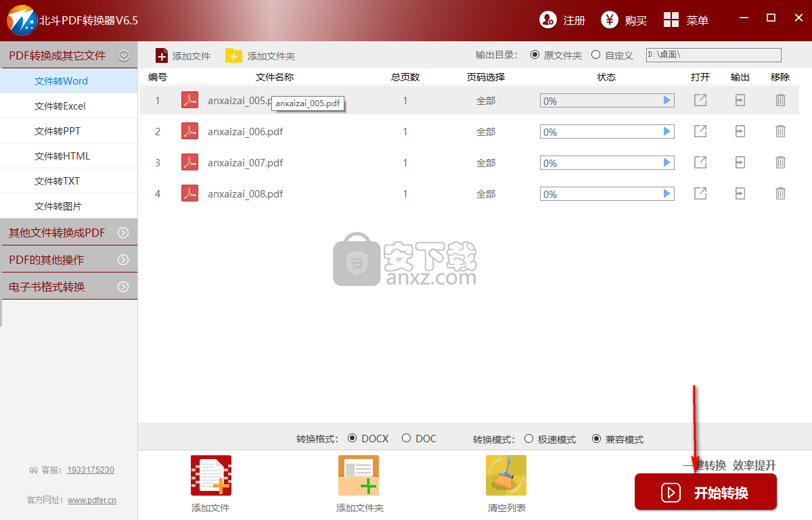Expand the 电子书格式转换 section
Screen dimensions: 812x520
123,287
